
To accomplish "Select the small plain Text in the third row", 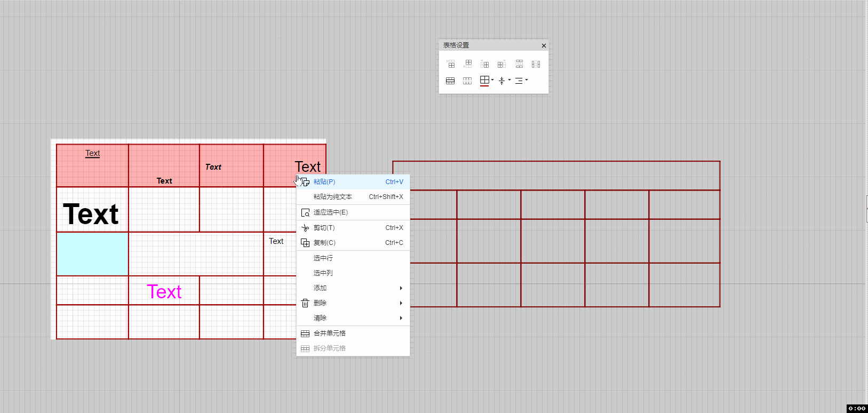I will click(276, 241).
